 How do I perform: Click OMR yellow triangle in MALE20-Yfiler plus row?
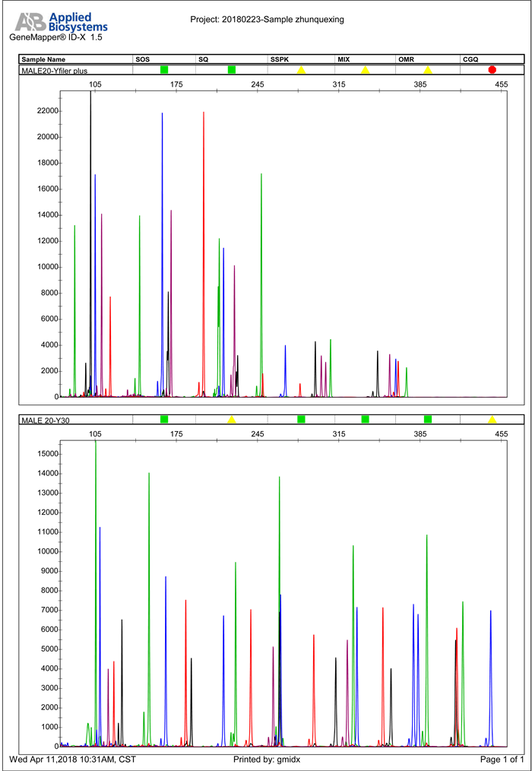[428, 70]
